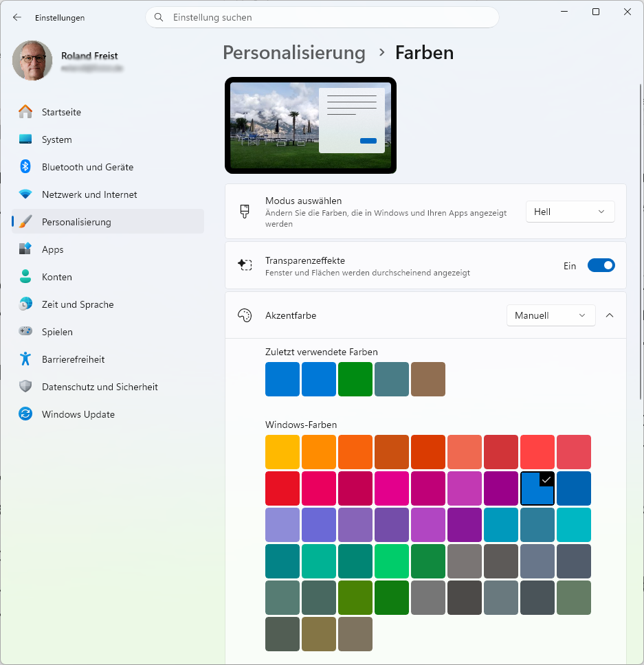Click the Spielen gamepad icon

[25, 331]
